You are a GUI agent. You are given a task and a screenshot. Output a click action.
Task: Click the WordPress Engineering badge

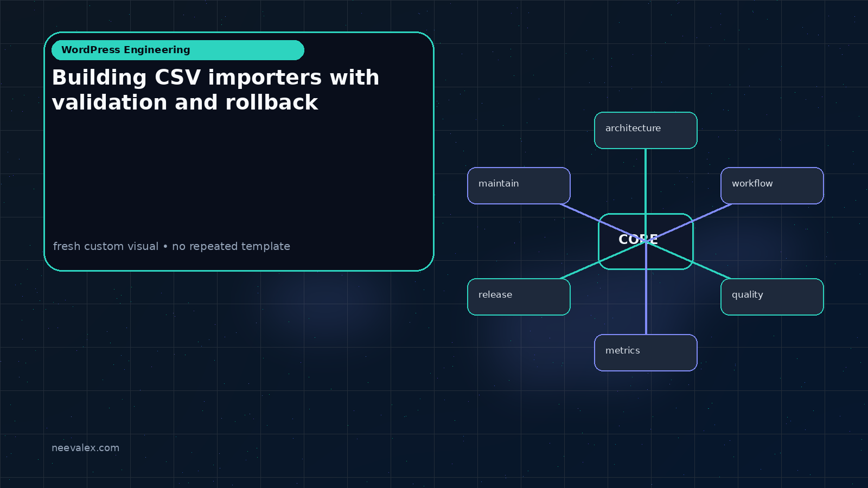click(x=178, y=50)
